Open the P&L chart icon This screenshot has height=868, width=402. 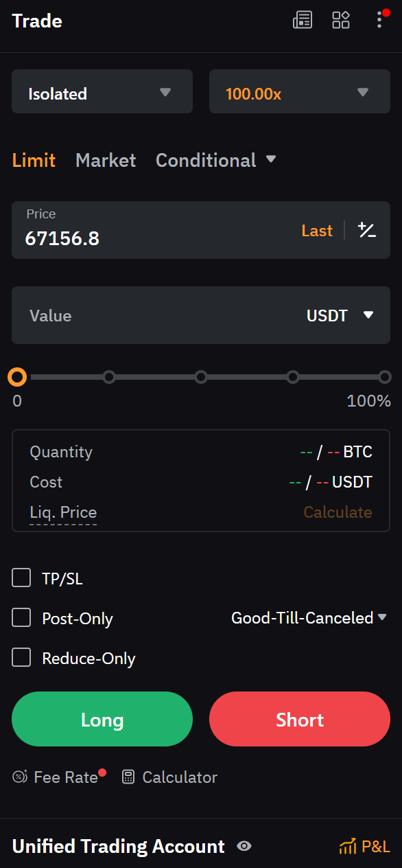tap(347, 847)
